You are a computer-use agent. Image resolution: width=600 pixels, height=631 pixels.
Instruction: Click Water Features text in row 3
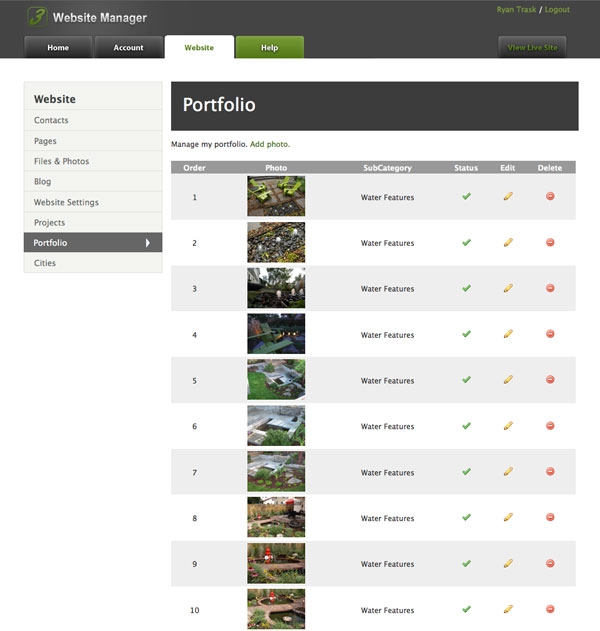coord(387,289)
